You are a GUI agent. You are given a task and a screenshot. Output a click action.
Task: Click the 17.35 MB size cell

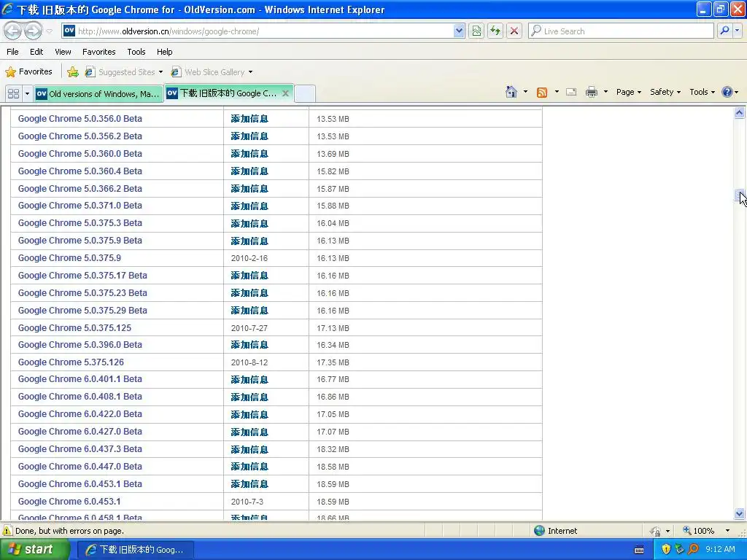333,363
